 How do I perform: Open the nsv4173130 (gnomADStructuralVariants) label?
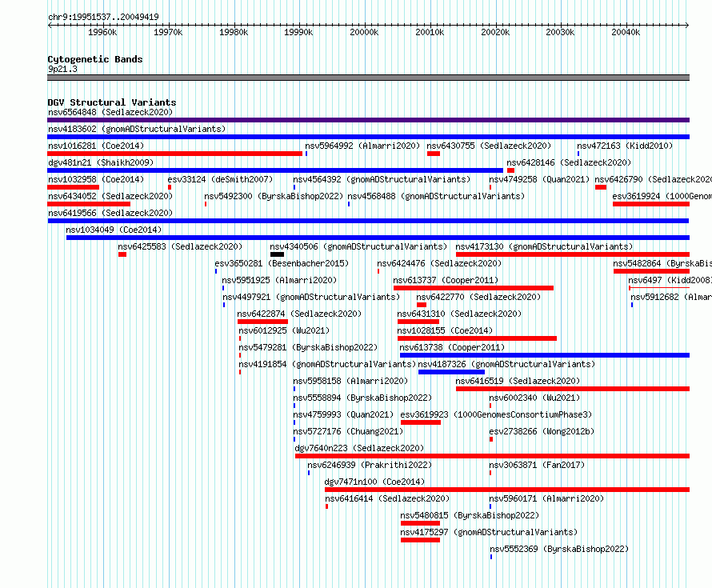[544, 246]
